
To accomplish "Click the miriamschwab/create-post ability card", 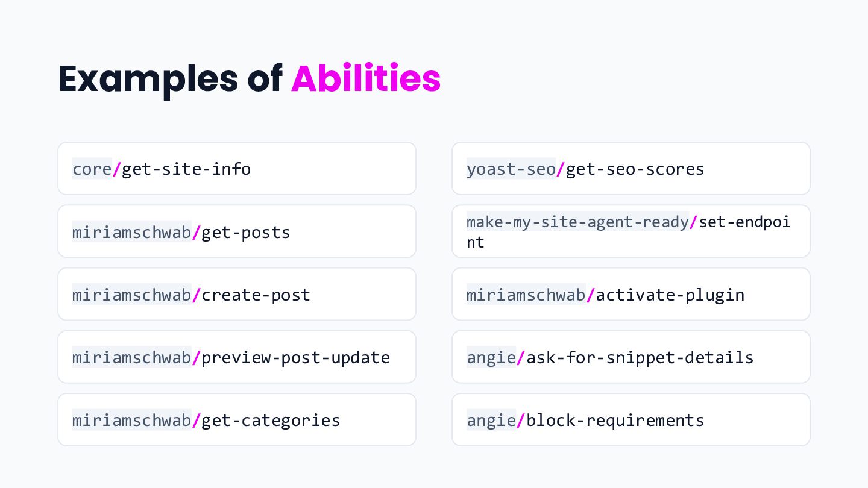I will 237,294.
